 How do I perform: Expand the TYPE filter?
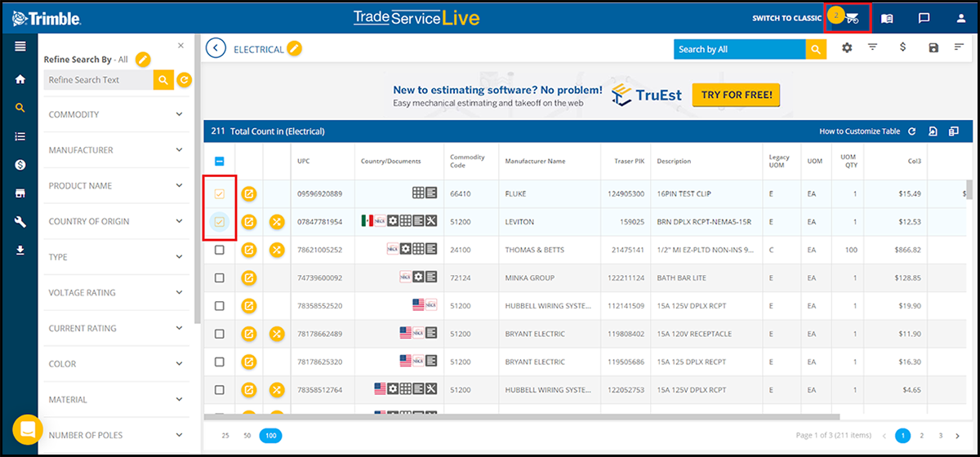[x=116, y=257]
